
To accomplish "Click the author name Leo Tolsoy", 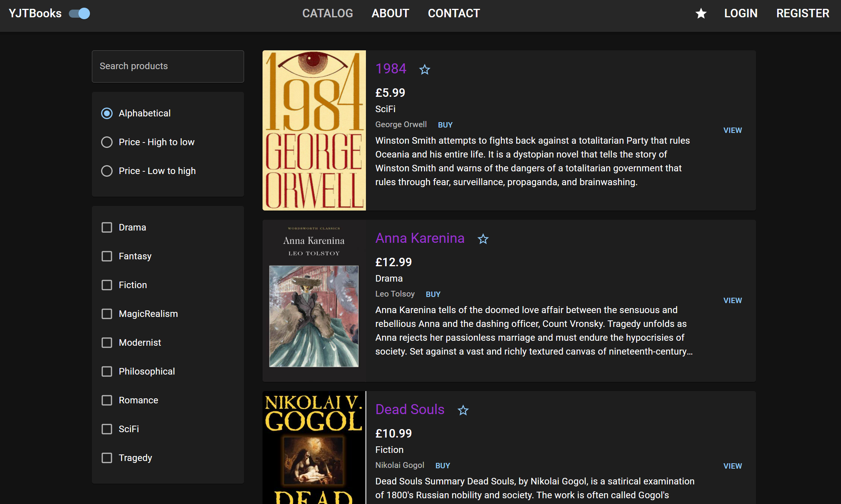I will coord(395,294).
